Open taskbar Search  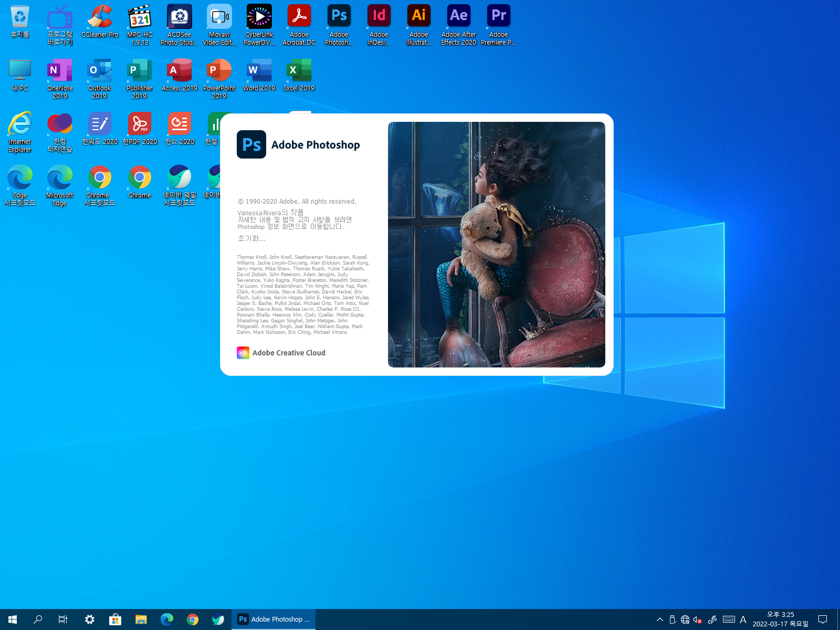38,619
